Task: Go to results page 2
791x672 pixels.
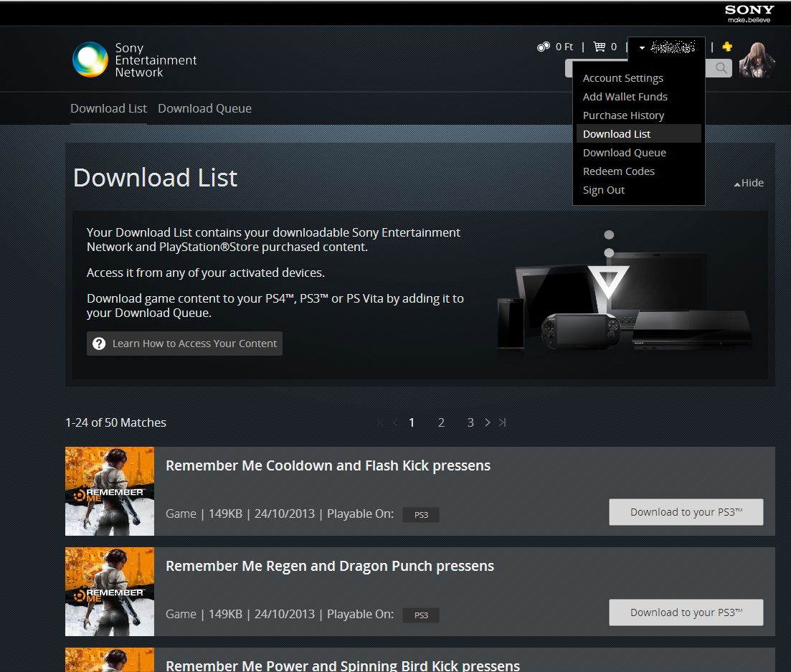Action: 442,422
